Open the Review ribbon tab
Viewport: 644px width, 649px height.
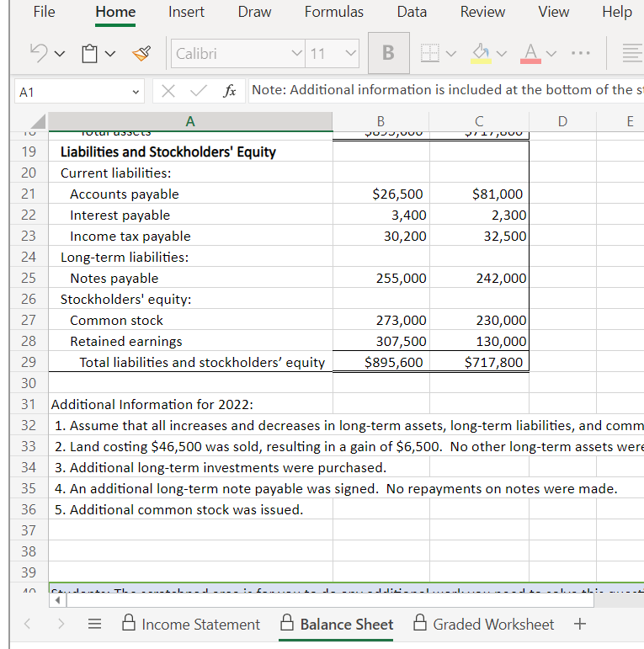click(482, 12)
